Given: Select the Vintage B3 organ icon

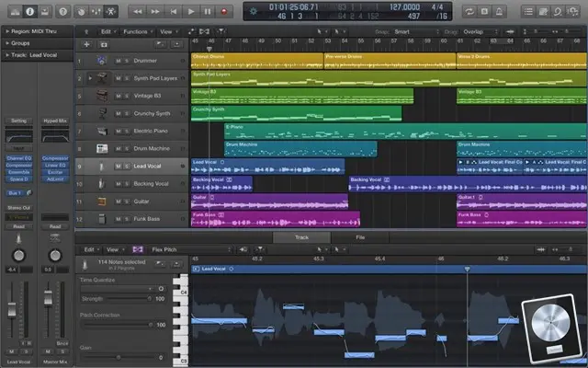Looking at the screenshot, I should [100, 96].
